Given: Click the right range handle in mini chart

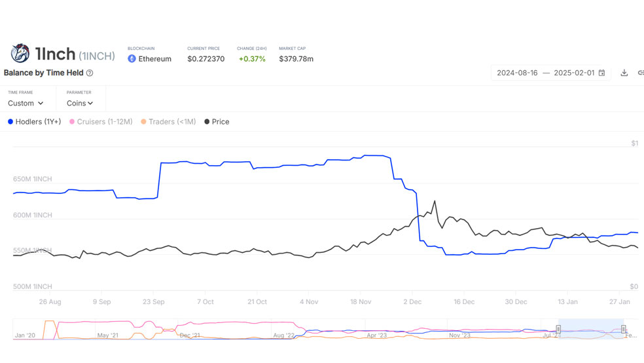Looking at the screenshot, I should [624, 329].
